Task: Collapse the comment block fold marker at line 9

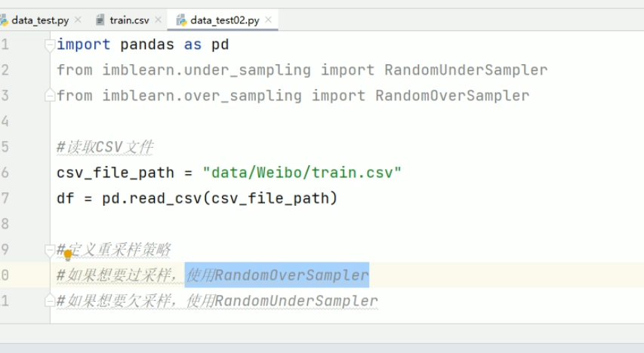Action: click(x=51, y=250)
